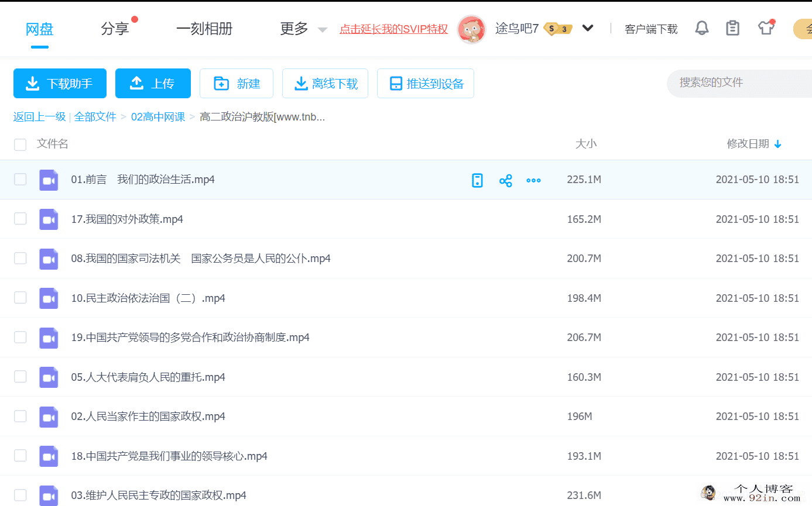This screenshot has height=506, width=812.
Task: Click the 点击延长我的SVIP特权 link
Action: [x=394, y=29]
